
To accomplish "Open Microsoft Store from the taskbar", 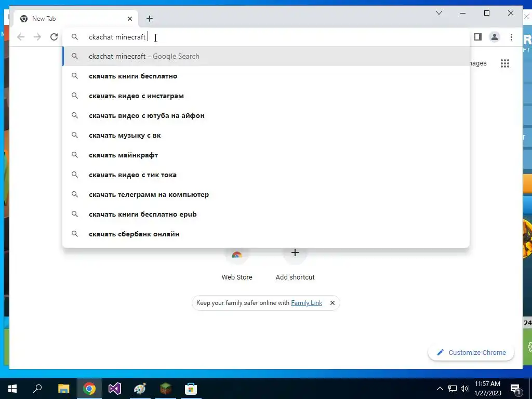I will [191, 389].
